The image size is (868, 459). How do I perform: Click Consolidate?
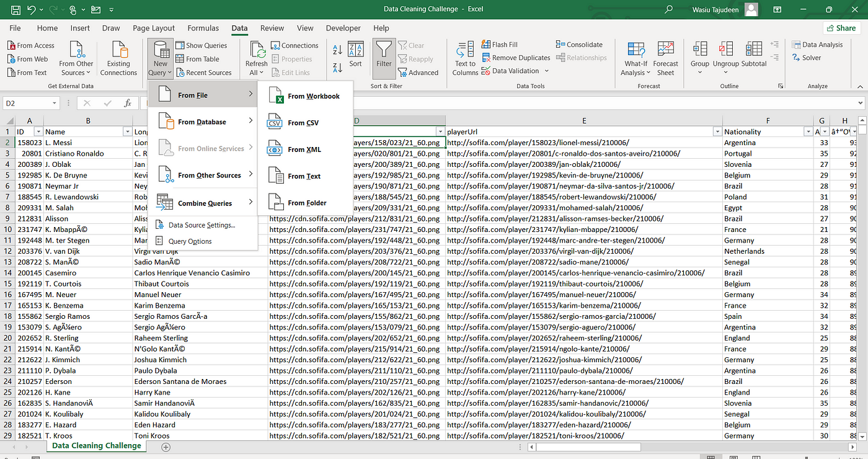(580, 45)
